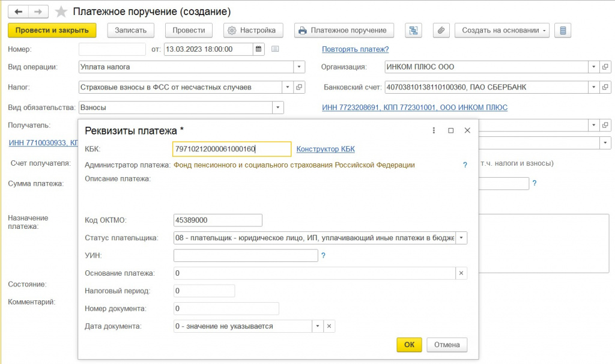Open the Конструктор КБК link

pyautogui.click(x=326, y=149)
